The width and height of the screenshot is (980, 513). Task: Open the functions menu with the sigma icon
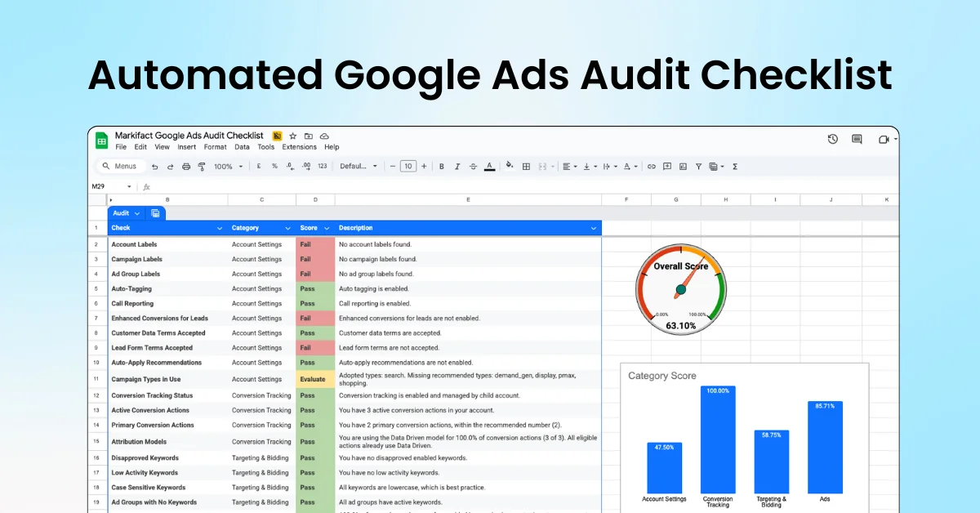coord(735,166)
